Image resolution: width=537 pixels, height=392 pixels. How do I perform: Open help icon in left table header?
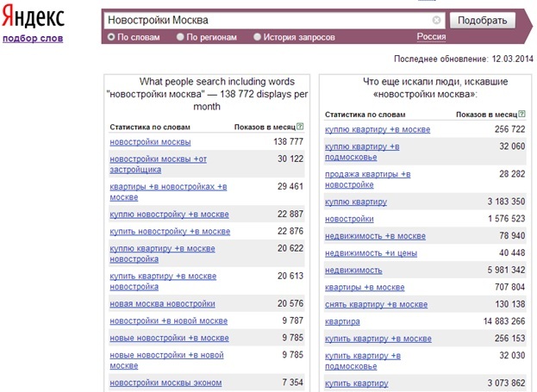300,127
